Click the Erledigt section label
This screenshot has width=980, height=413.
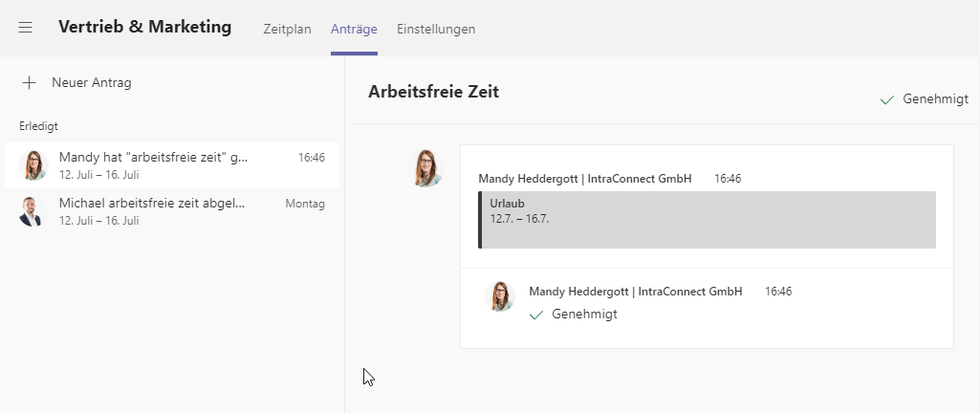(38, 126)
